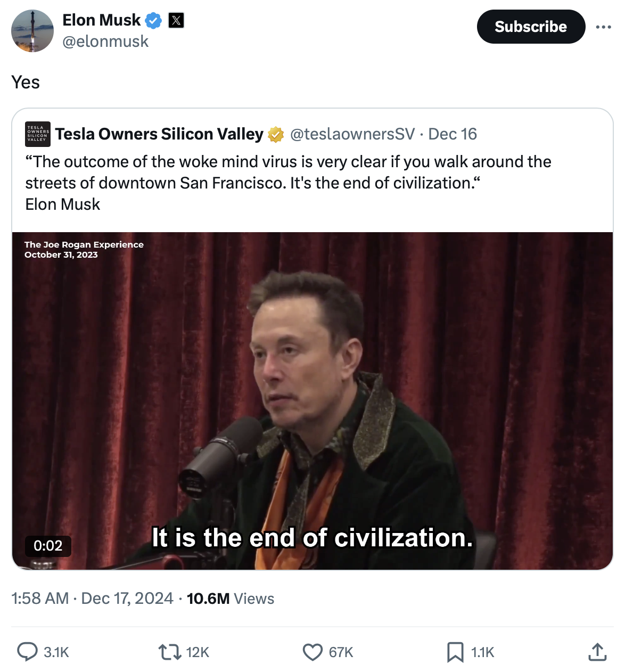
Task: Open the @teslaownersSV handle
Action: tap(352, 134)
